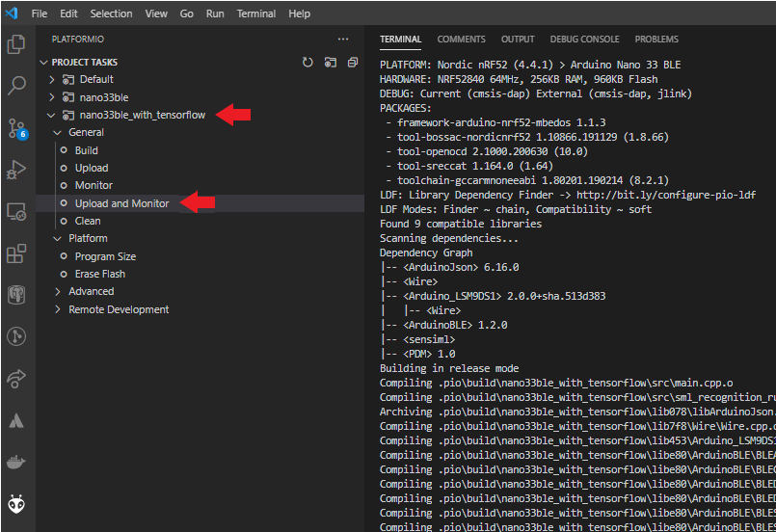Image resolution: width=776 pixels, height=532 pixels.
Task: Switch to the Problems panel tab
Action: tap(656, 40)
